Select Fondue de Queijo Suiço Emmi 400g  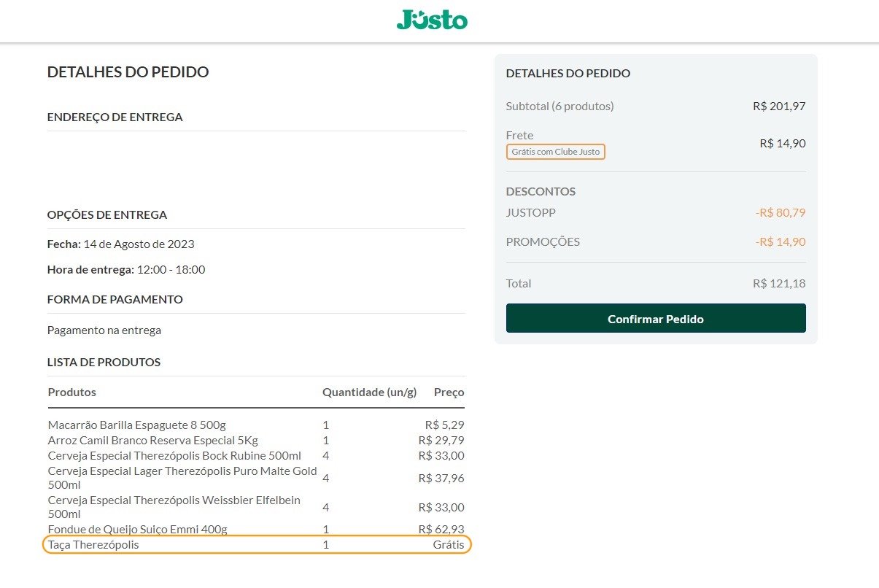137,529
